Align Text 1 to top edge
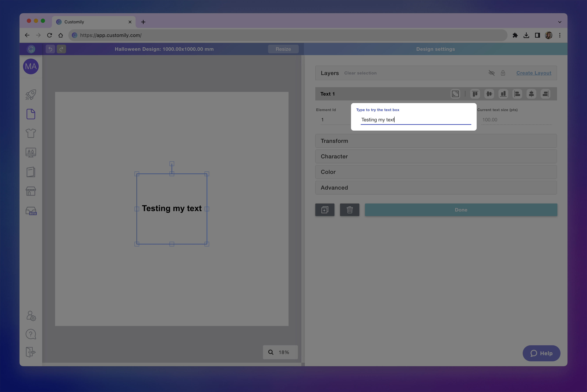The image size is (587, 392). (x=475, y=94)
